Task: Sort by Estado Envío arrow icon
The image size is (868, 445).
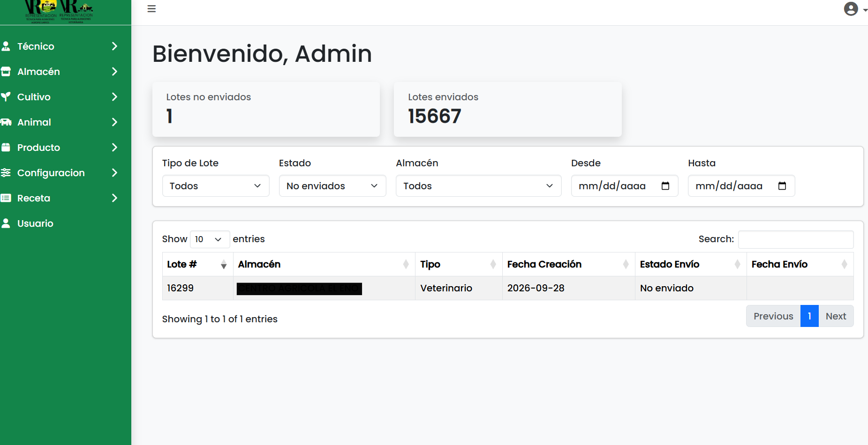Action: tap(737, 265)
